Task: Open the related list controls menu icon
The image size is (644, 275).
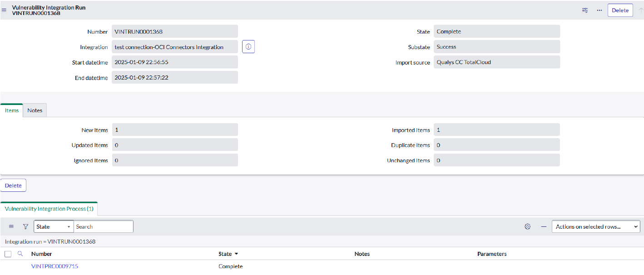Action: [11, 226]
